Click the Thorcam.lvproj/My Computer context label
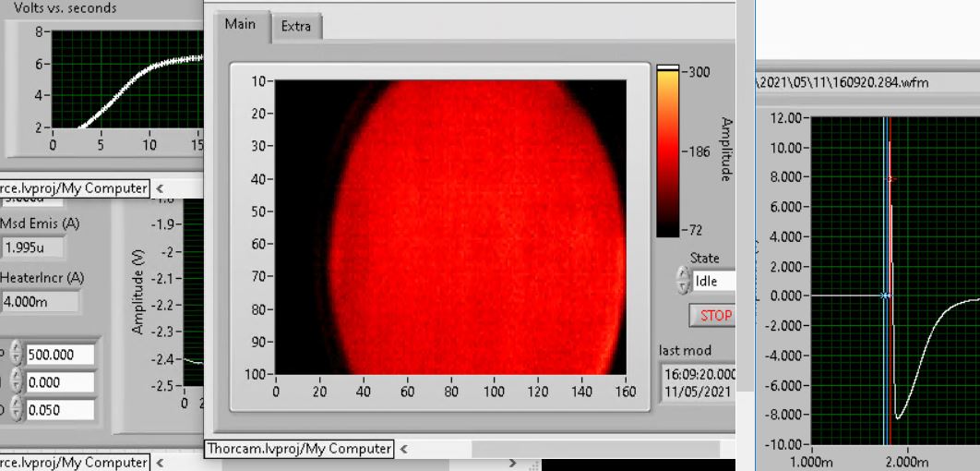This screenshot has width=980, height=471. click(x=299, y=449)
